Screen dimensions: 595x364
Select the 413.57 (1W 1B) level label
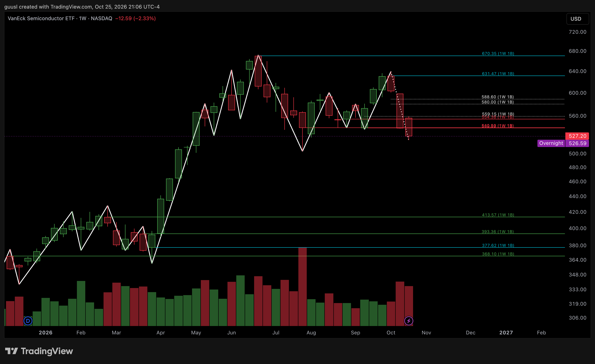point(498,215)
